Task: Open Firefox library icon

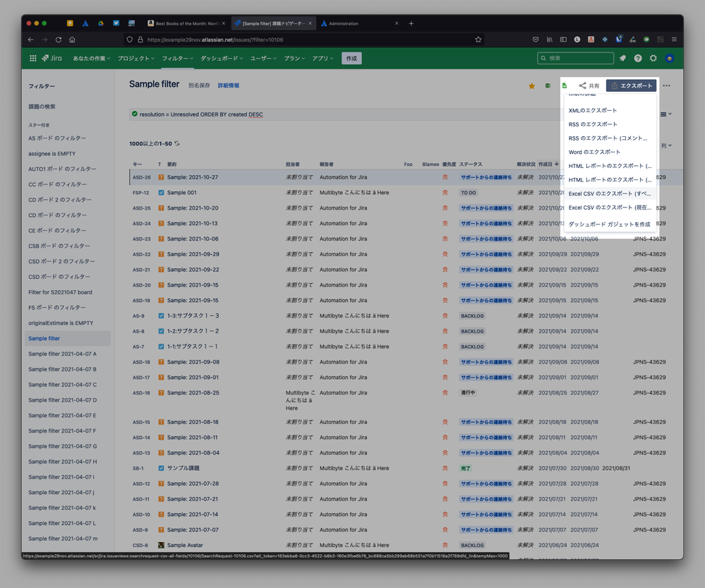Action: click(550, 40)
